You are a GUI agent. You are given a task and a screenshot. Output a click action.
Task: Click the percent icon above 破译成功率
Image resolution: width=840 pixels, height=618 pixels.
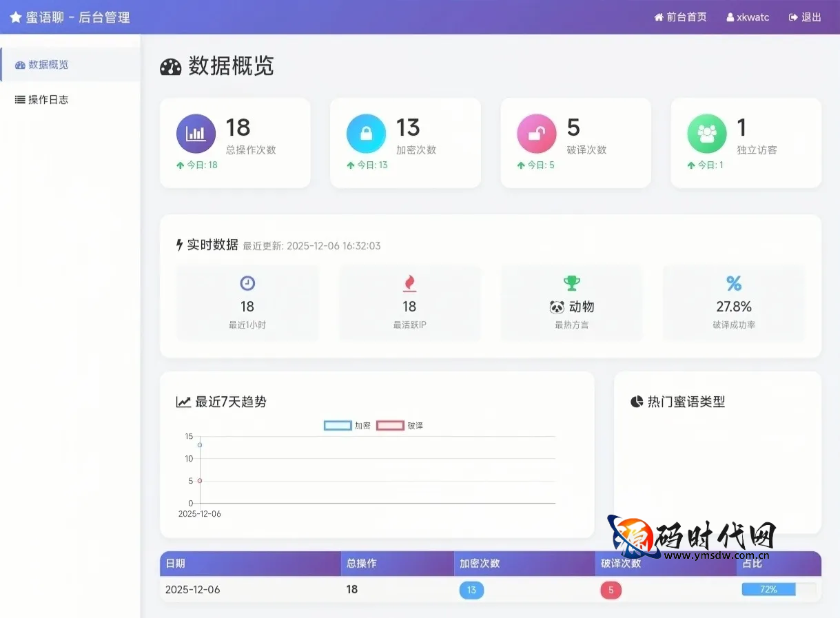point(734,283)
